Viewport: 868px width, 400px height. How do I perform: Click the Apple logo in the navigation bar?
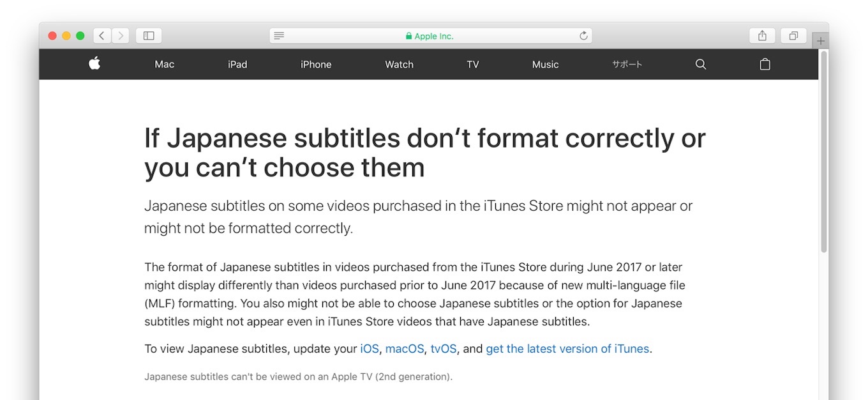(94, 64)
